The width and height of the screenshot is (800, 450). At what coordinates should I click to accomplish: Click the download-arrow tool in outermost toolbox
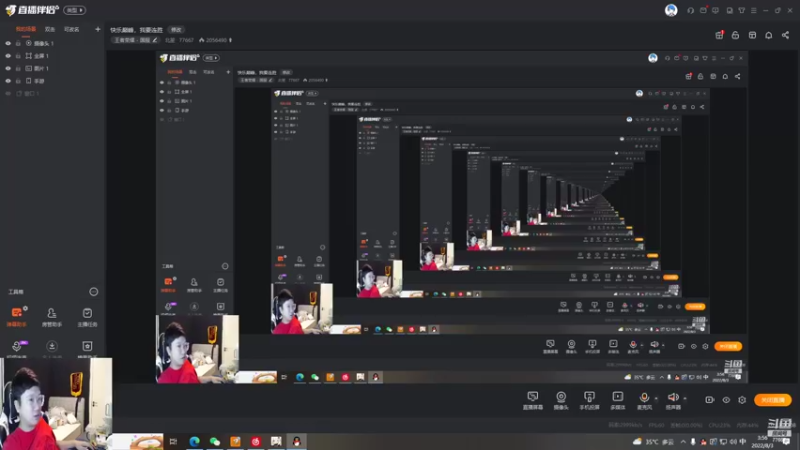point(52,346)
